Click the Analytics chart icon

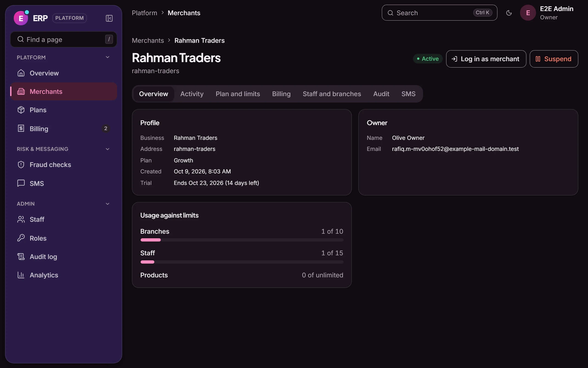(x=21, y=275)
